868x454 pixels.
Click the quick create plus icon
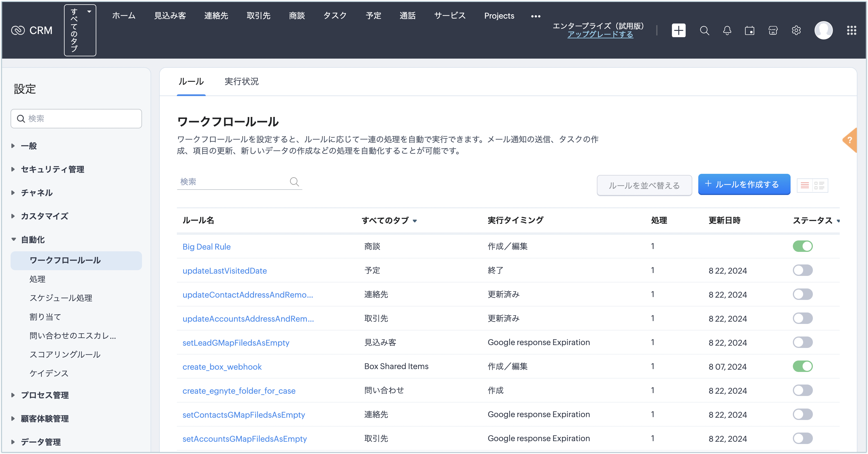(678, 30)
